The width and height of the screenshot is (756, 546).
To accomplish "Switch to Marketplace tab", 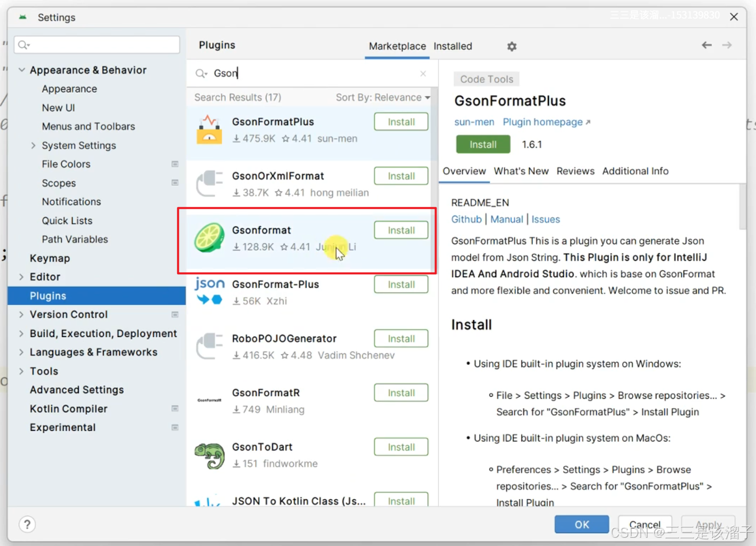I will coord(397,46).
